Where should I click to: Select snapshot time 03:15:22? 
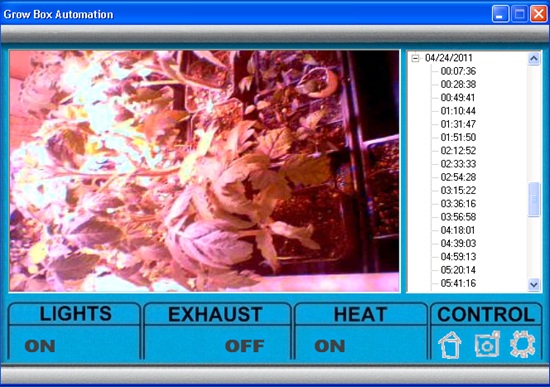click(458, 191)
